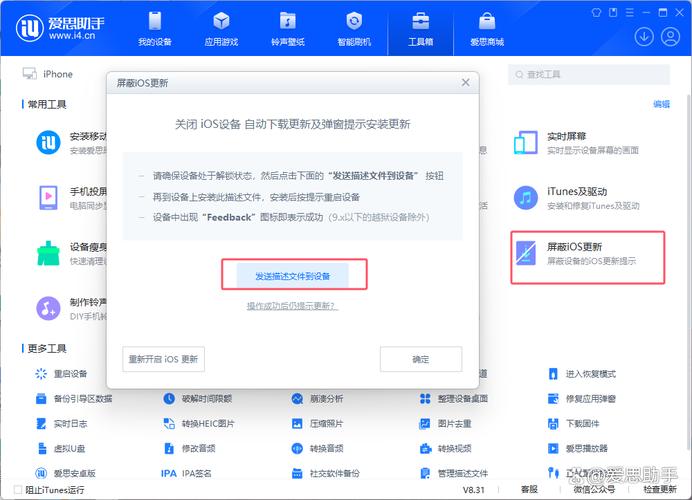692x500 pixels.
Task: Open the user account icon
Action: (x=670, y=37)
